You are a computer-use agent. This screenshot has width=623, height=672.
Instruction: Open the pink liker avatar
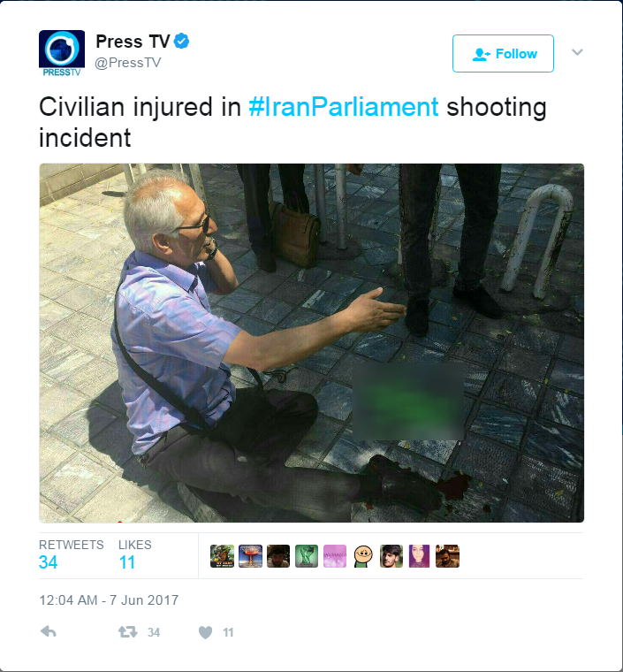[x=335, y=556]
